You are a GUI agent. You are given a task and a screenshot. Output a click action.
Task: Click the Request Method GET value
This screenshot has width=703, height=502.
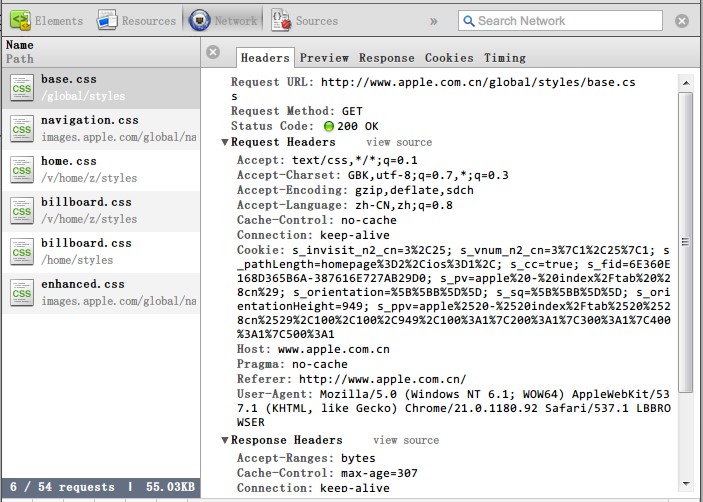[352, 111]
